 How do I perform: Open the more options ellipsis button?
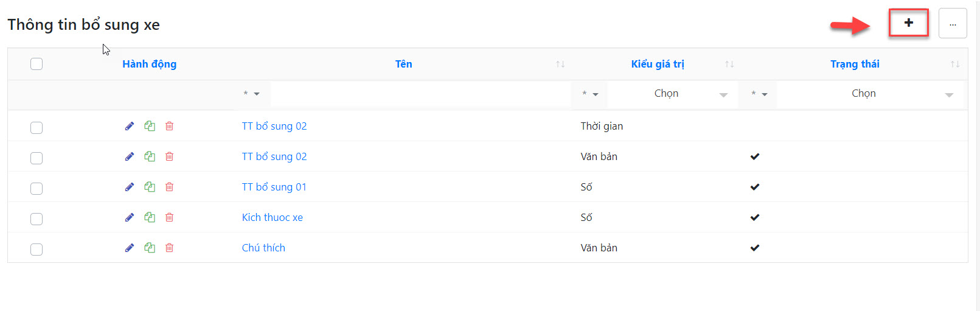point(952,24)
